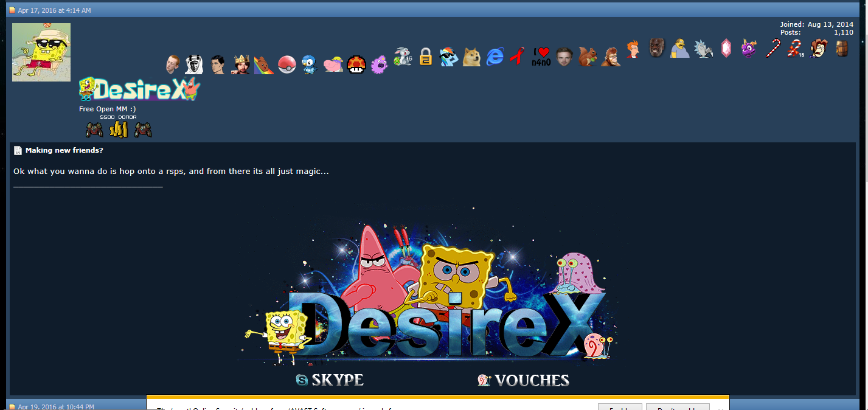
Task: Click the brown-haired cartoon man award
Action: tap(818, 48)
